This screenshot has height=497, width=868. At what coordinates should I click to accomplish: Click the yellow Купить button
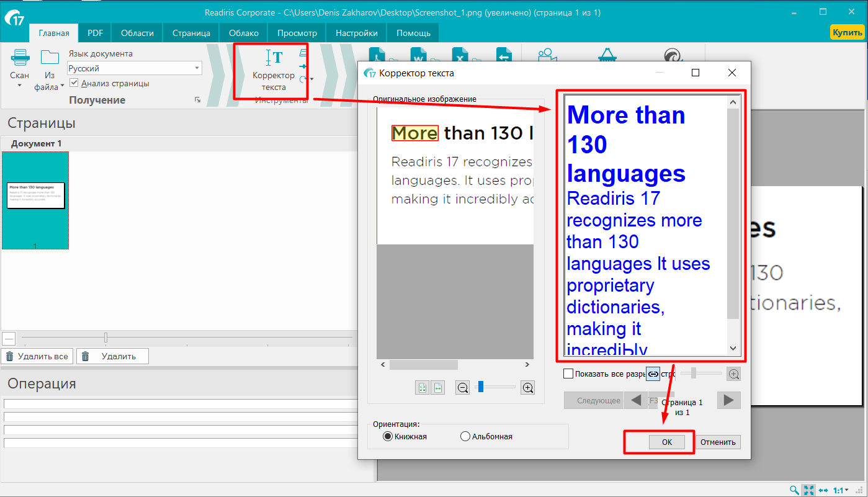click(x=847, y=32)
